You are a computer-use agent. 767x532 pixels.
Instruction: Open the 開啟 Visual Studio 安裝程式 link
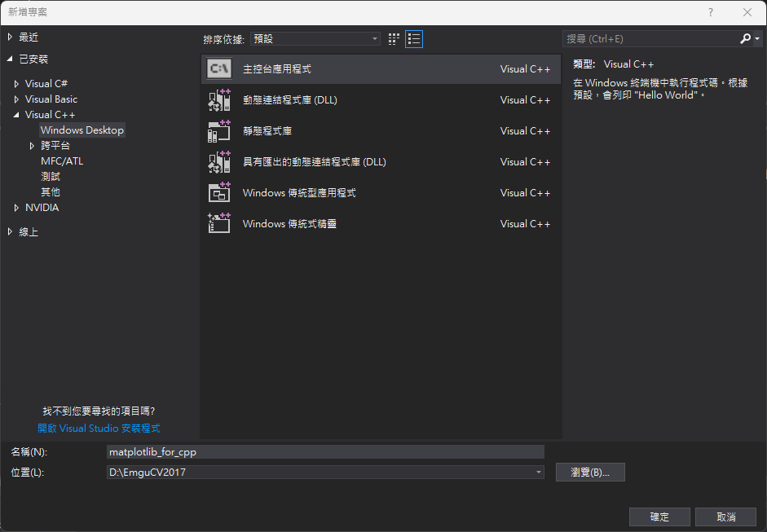pyautogui.click(x=99, y=429)
